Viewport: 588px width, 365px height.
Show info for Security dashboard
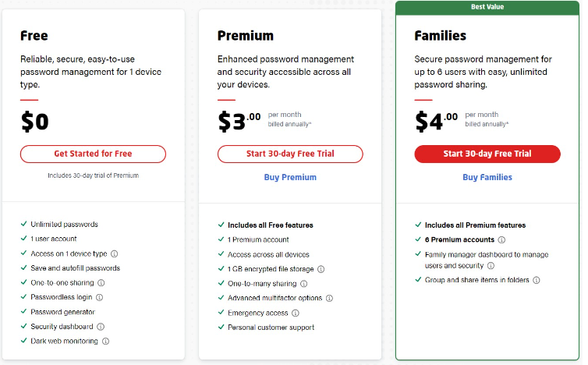[x=101, y=327]
